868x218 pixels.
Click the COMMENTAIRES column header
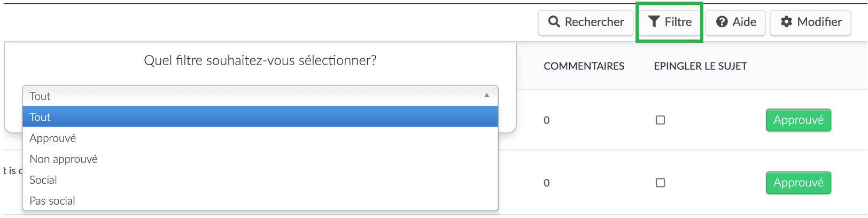point(584,66)
